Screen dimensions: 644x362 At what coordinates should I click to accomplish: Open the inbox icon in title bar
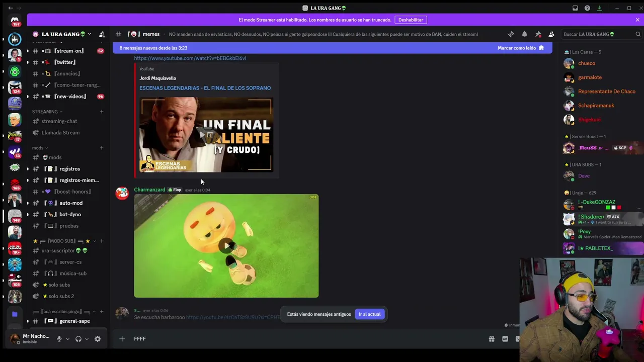click(575, 8)
